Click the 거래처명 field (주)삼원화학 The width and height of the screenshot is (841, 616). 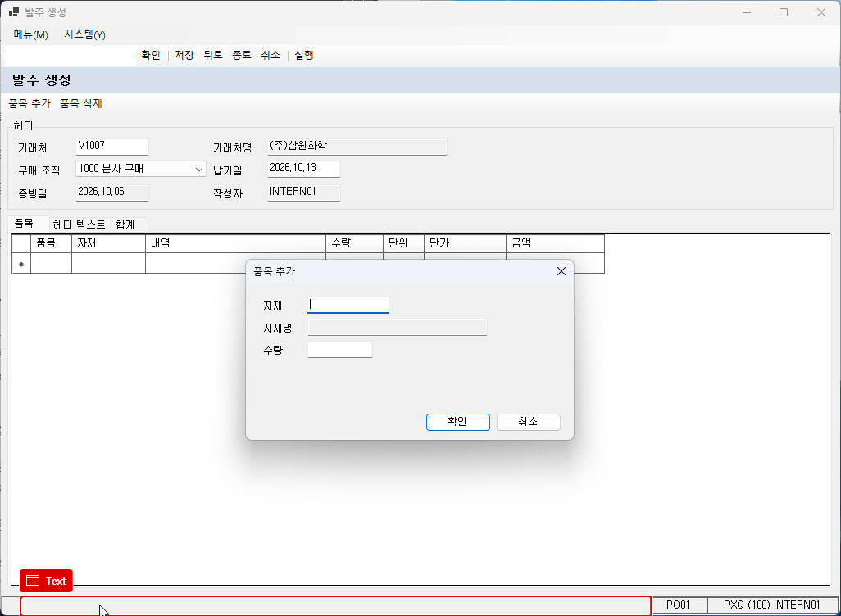coord(357,147)
